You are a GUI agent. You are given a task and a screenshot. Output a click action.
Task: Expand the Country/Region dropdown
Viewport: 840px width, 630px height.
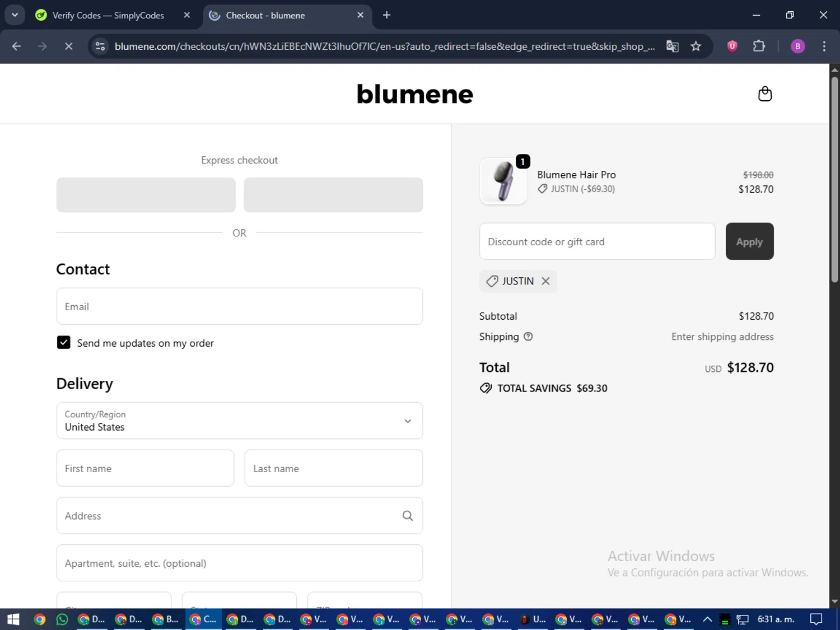click(240, 421)
